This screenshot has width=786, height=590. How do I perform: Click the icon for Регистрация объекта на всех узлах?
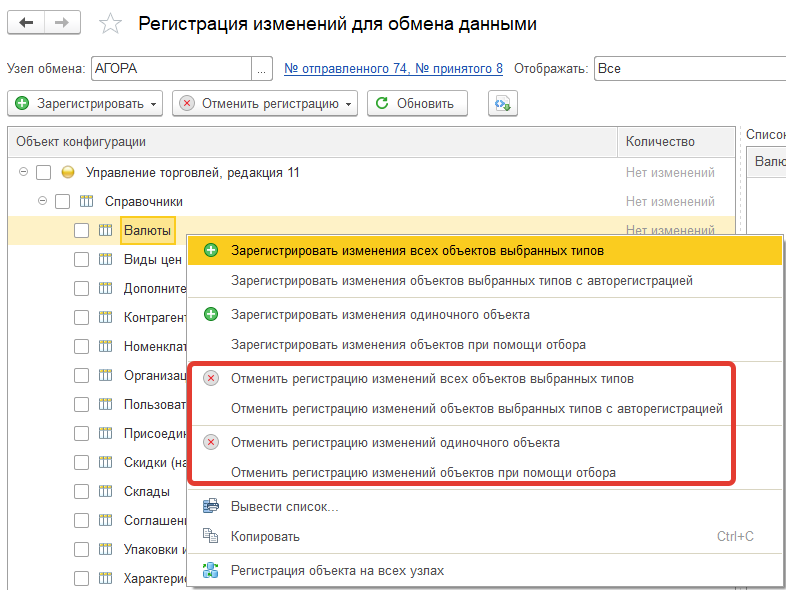[x=210, y=571]
